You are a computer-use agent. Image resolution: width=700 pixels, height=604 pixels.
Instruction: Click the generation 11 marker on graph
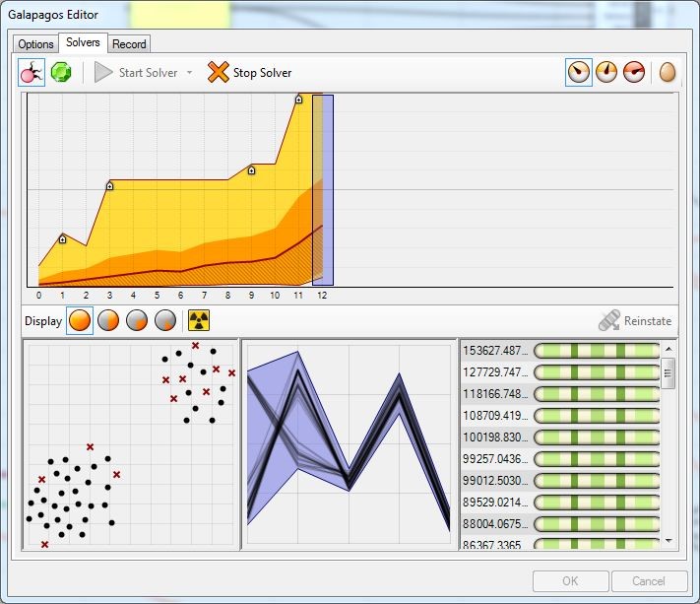(298, 100)
